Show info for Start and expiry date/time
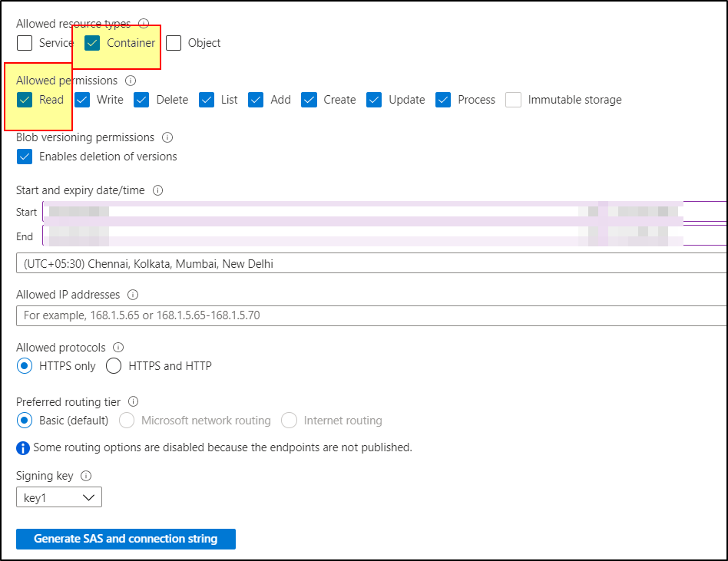728x561 pixels. [158, 190]
